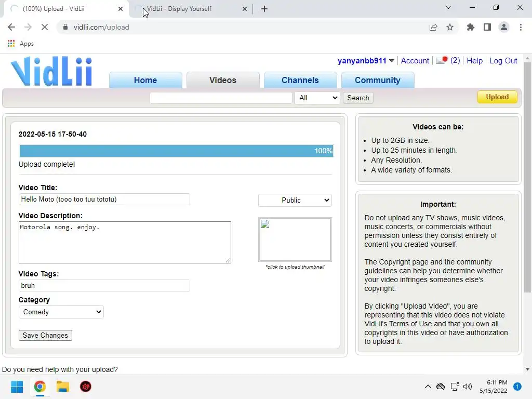Open the Windows Start menu
The image size is (532, 399).
(17, 387)
